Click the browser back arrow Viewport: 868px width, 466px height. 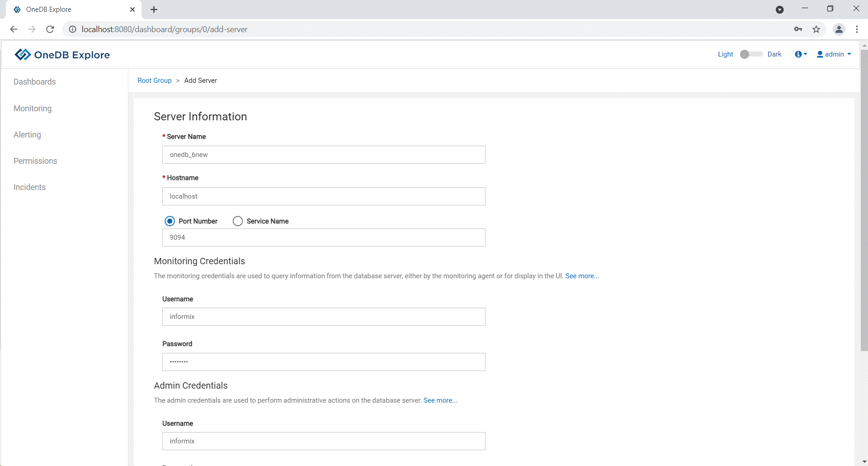[x=14, y=29]
